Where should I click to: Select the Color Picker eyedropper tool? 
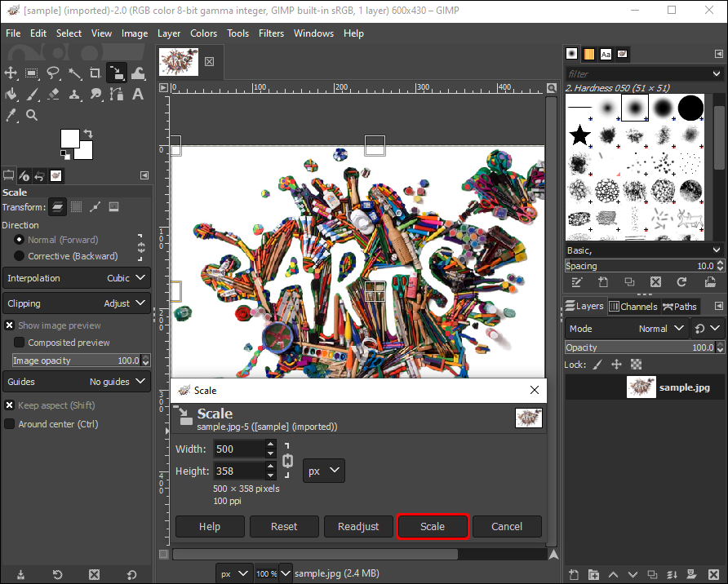click(11, 116)
